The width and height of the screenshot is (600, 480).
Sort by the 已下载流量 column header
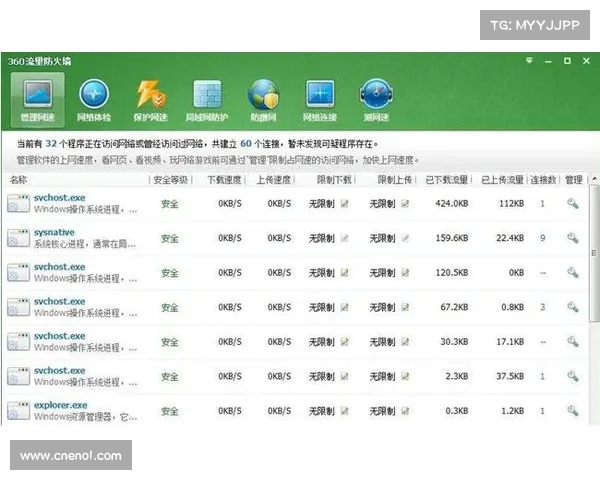point(447,180)
